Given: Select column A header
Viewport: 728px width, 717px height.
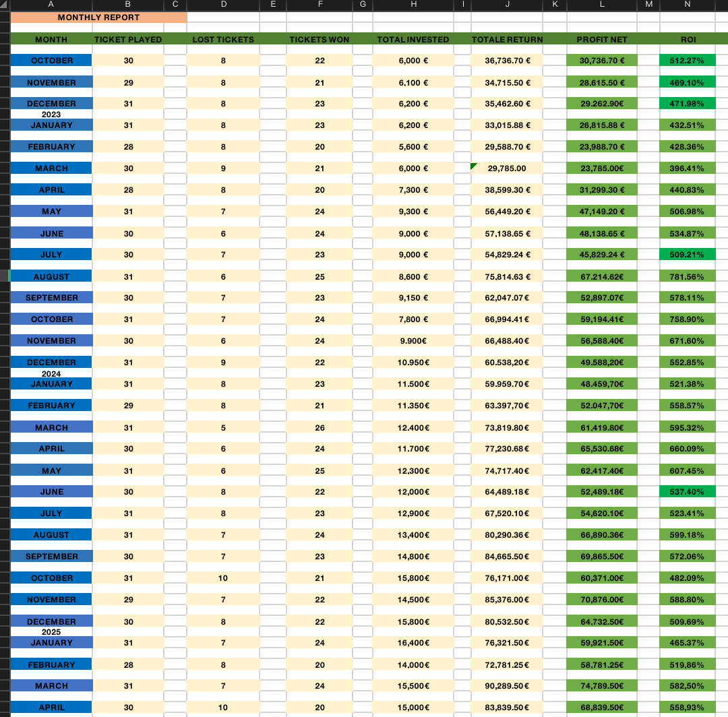Looking at the screenshot, I should coord(51,4).
